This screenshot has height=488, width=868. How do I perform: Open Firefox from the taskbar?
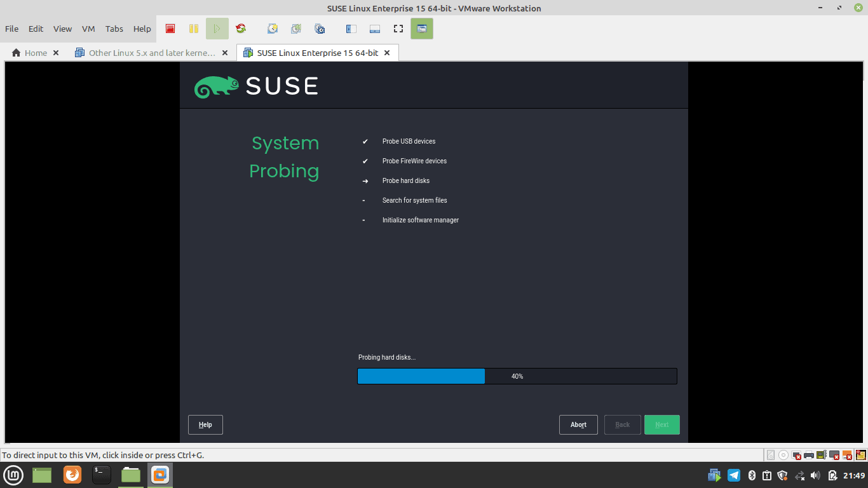(x=72, y=475)
